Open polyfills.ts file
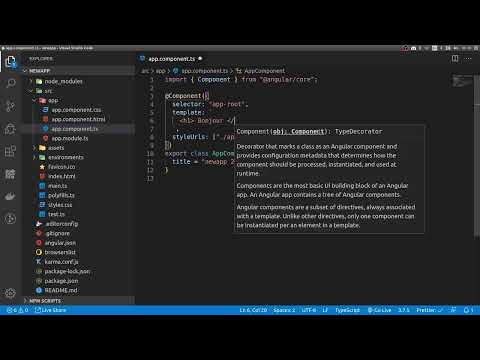 point(61,195)
